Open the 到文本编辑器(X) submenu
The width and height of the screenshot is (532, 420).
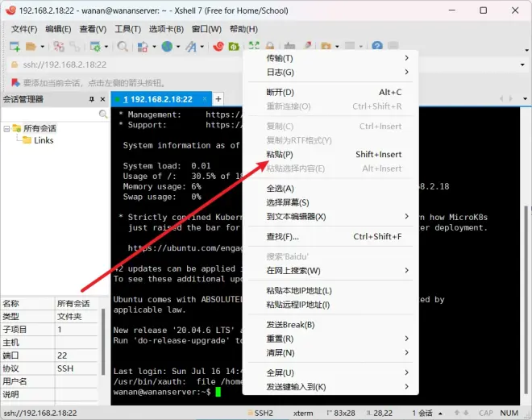(x=330, y=217)
